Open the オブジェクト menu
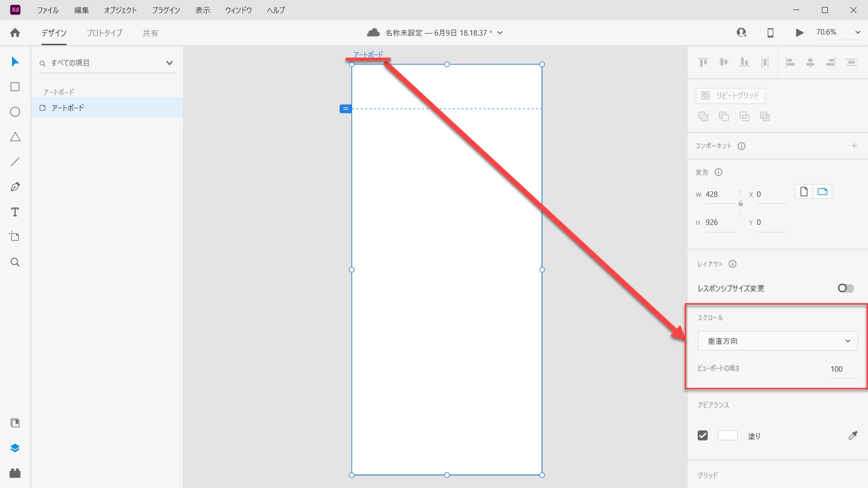This screenshot has width=868, height=488. pyautogui.click(x=120, y=10)
